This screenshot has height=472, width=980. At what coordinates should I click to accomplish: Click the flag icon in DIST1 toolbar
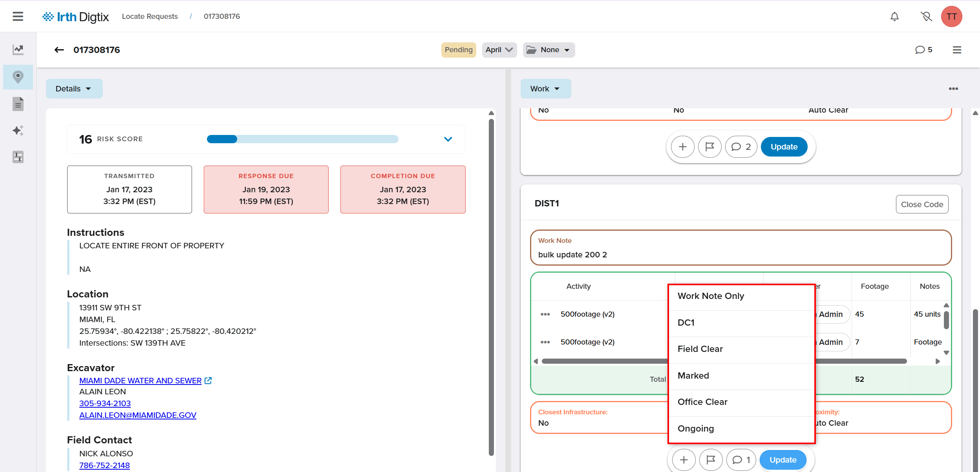pos(711,460)
